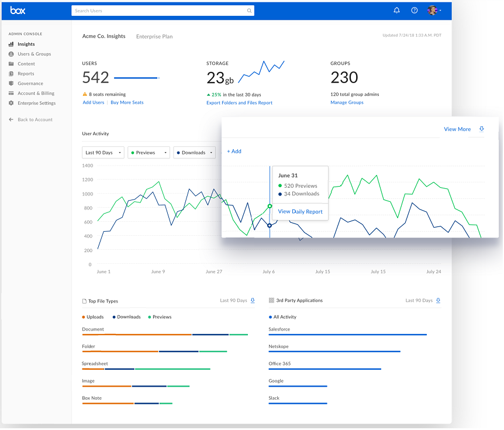Go to Users & Groups
504x430 pixels.
point(34,54)
